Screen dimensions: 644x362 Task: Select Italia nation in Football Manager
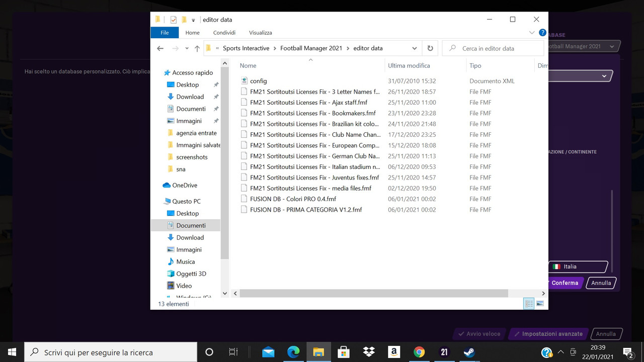[x=578, y=267]
